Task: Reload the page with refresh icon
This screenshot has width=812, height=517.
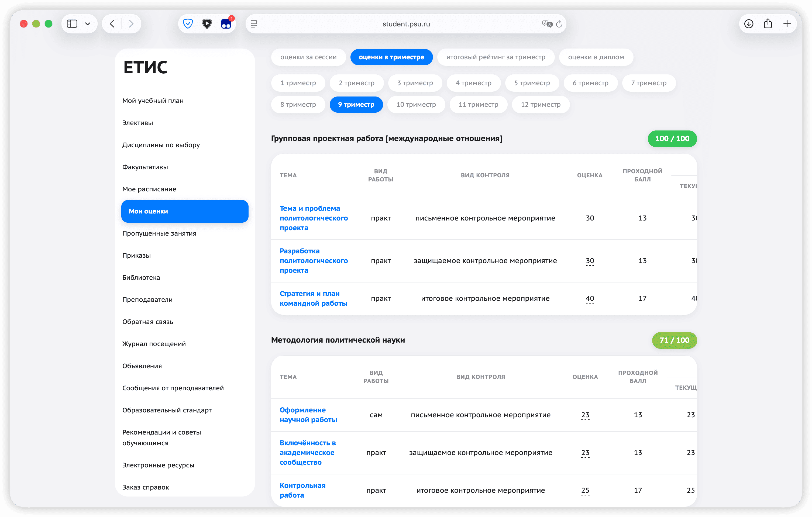Action: pyautogui.click(x=559, y=24)
